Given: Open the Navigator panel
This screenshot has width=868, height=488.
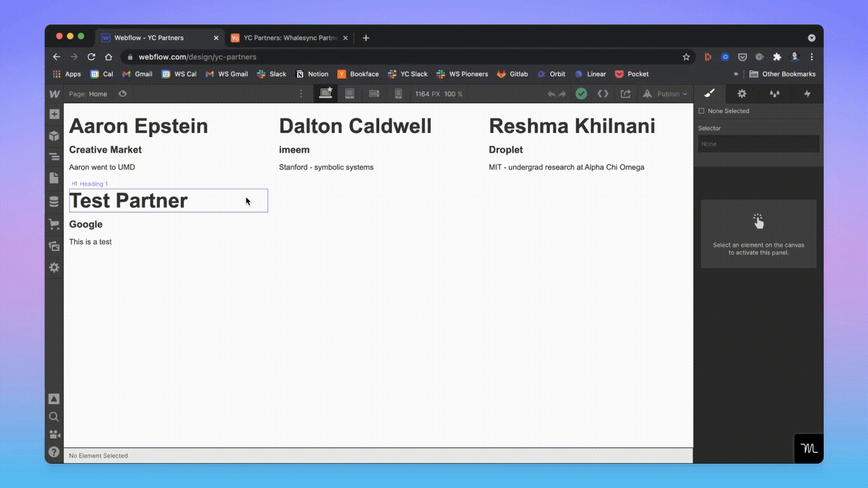Looking at the screenshot, I should coord(54,157).
